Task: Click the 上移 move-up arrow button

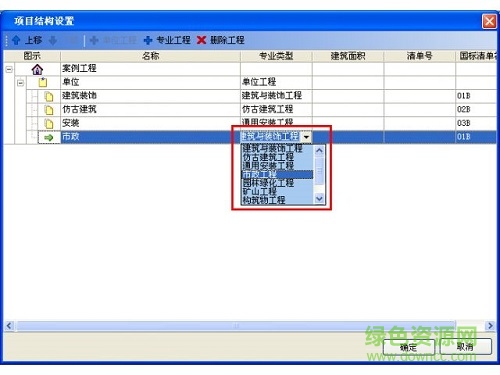Action: click(x=27, y=40)
